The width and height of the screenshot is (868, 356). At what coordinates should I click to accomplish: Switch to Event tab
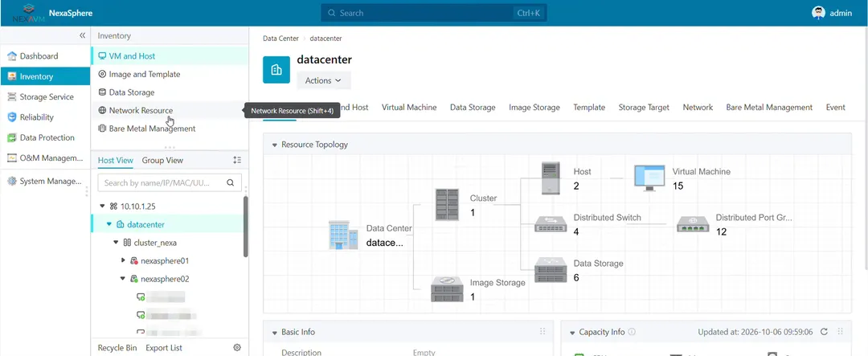click(x=835, y=108)
